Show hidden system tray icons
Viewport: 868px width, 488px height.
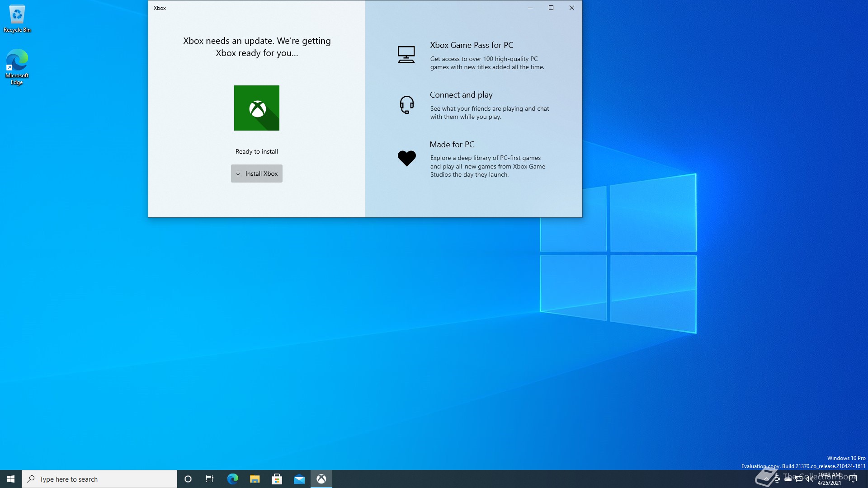pos(766,479)
